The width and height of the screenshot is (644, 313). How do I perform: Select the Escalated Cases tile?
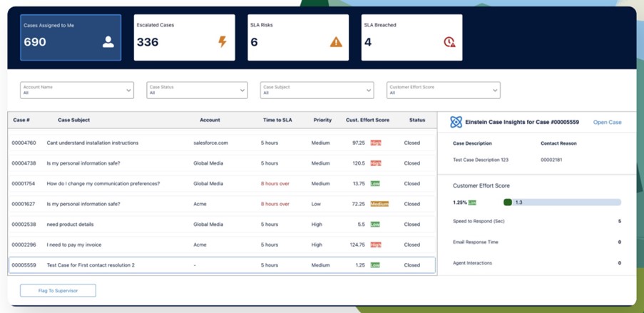(184, 37)
